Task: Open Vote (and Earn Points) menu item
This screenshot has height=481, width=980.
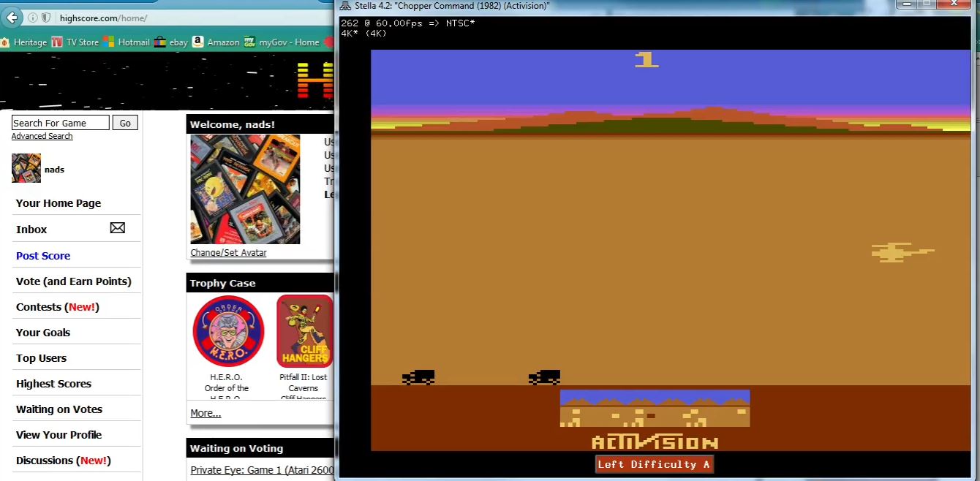Action: pyautogui.click(x=74, y=281)
